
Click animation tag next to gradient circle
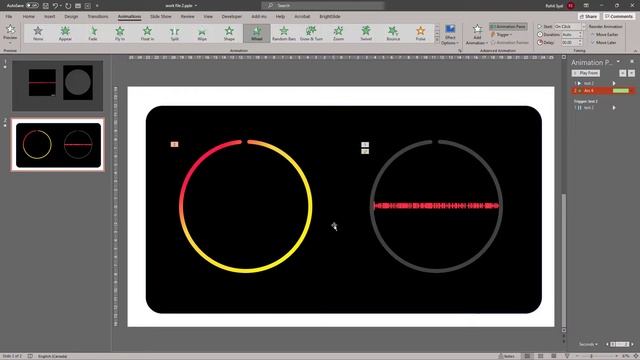174,144
